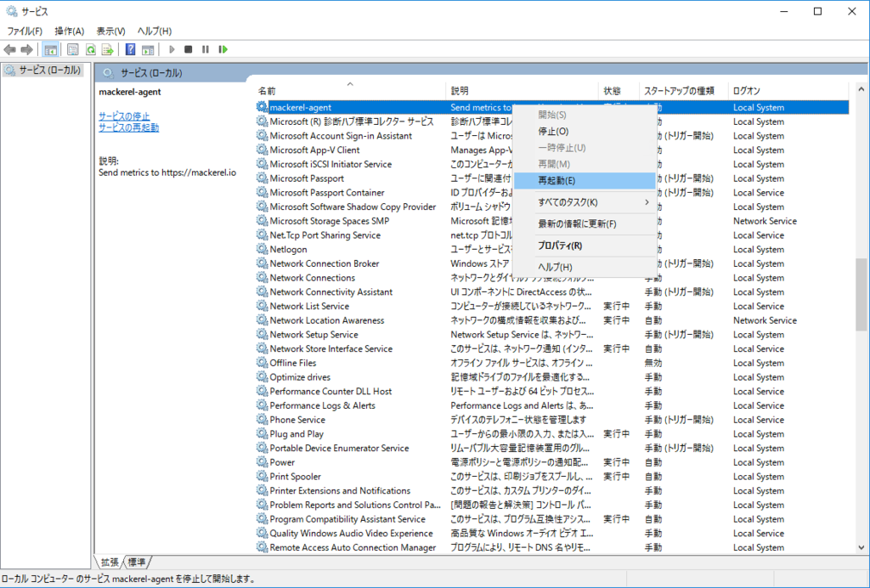870x588 pixels.
Task: Click the Start service play icon
Action: pos(172,50)
